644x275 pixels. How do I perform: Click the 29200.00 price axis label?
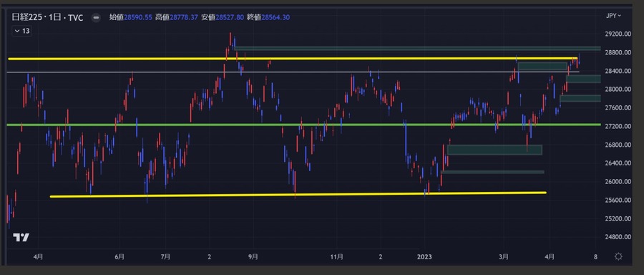point(618,34)
